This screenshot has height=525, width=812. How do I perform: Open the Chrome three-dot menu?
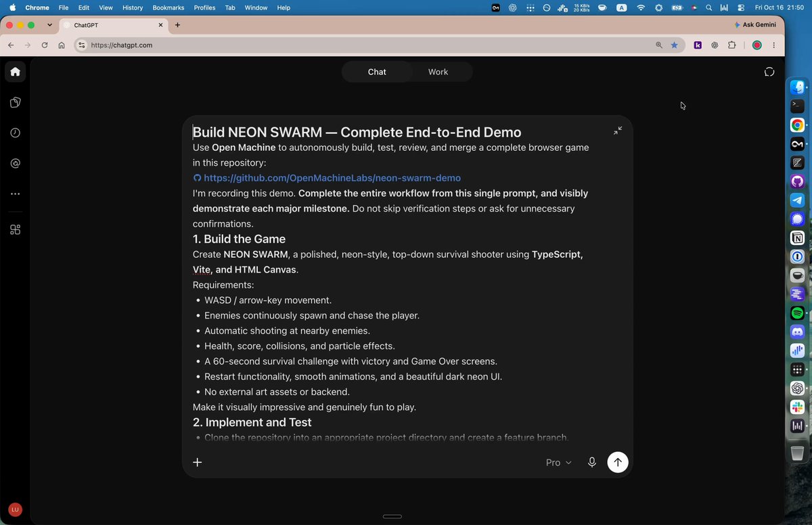click(774, 45)
